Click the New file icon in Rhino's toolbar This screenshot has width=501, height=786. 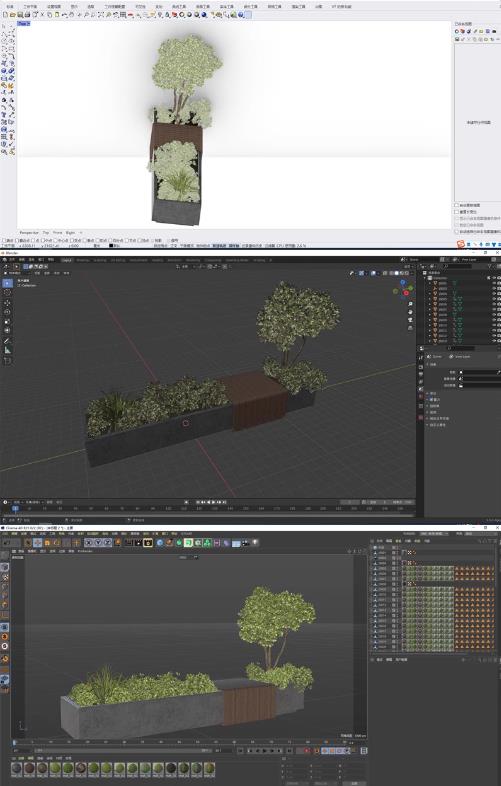[5, 15]
